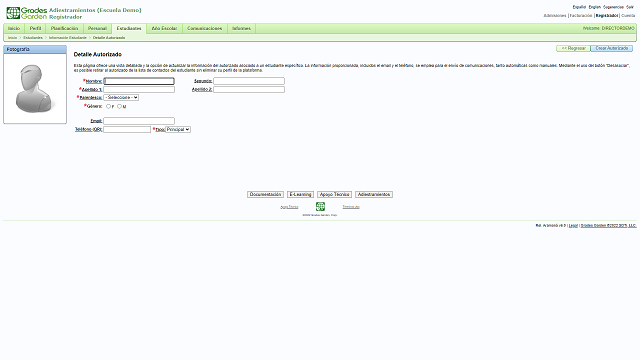Focus the Segundo name input field
Screen dimensions: 640x360
249,81
